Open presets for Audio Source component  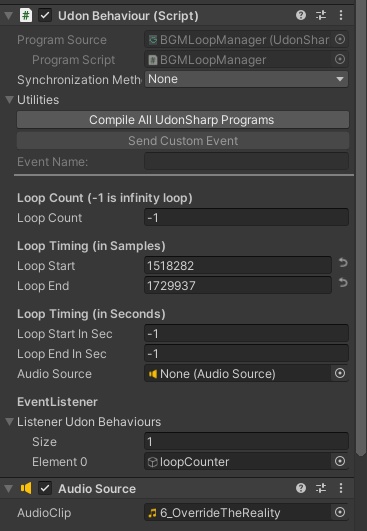(x=321, y=488)
